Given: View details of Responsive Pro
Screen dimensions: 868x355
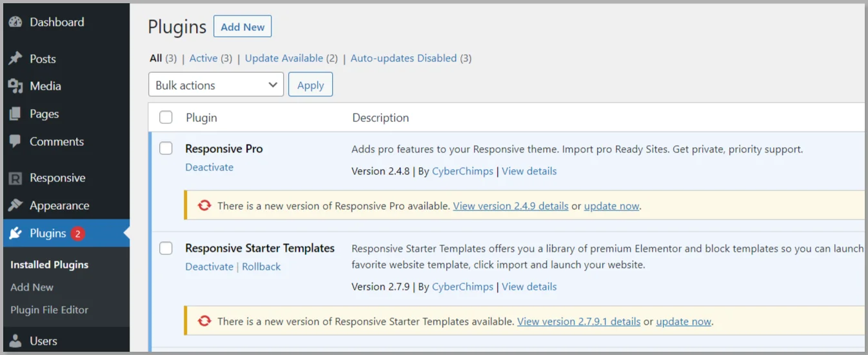Looking at the screenshot, I should (529, 171).
